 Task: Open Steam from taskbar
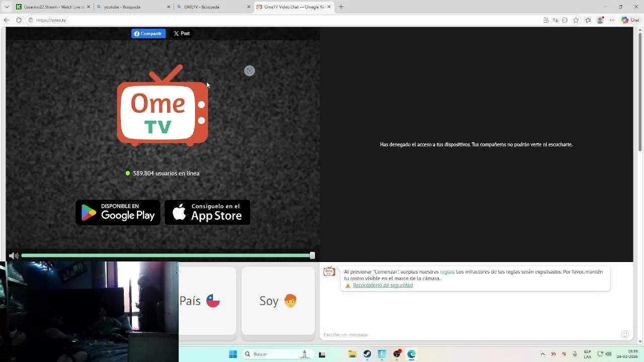click(367, 354)
